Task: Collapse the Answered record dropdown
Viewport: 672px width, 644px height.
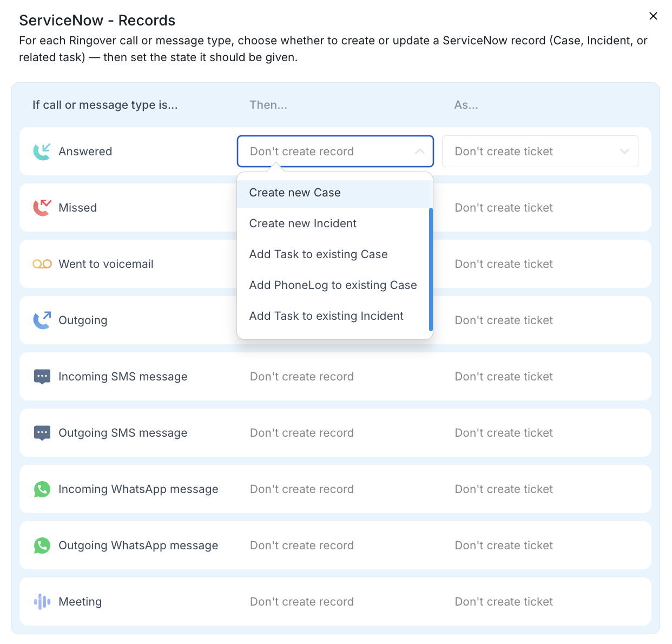Action: pos(335,152)
